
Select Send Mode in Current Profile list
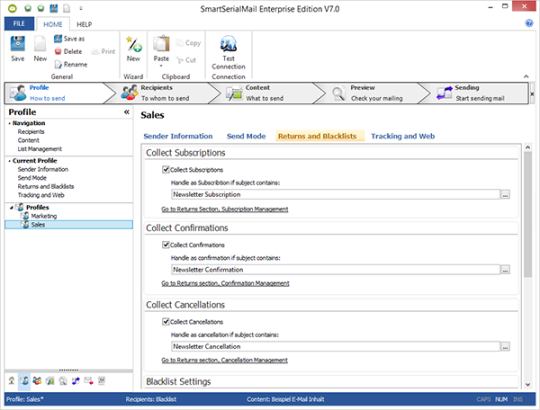[x=32, y=178]
